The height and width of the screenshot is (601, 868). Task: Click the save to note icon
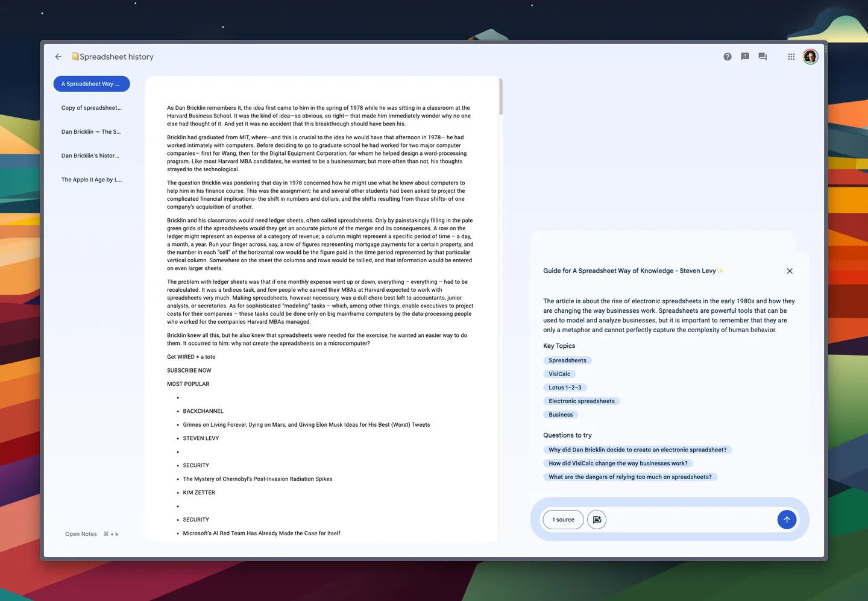(597, 520)
